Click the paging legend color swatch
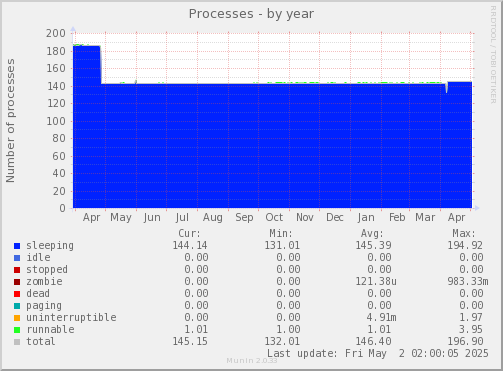 coord(17,306)
